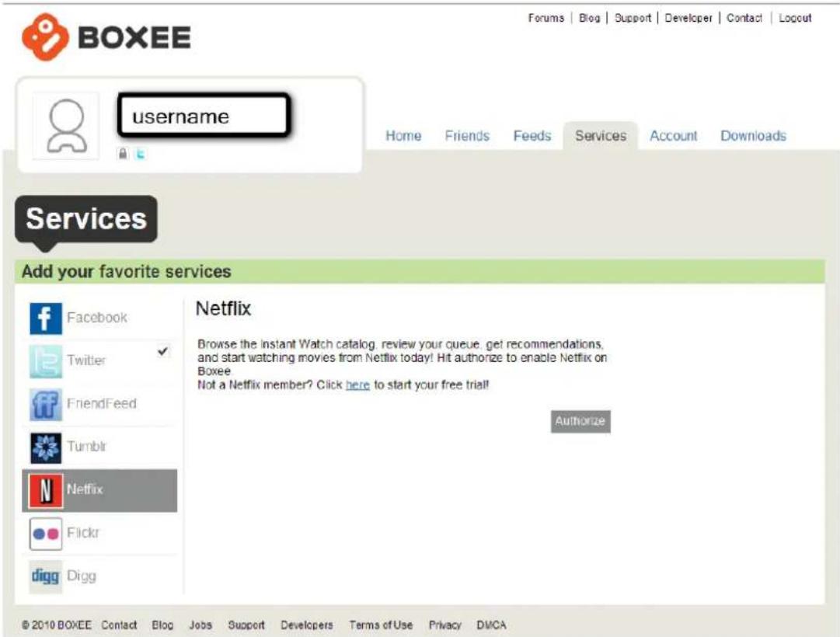The image size is (840, 637).
Task: Open the Account tab
Action: click(674, 136)
